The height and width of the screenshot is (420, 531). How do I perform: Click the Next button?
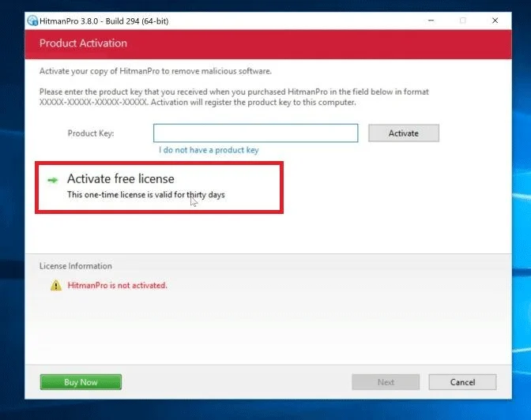pos(386,382)
